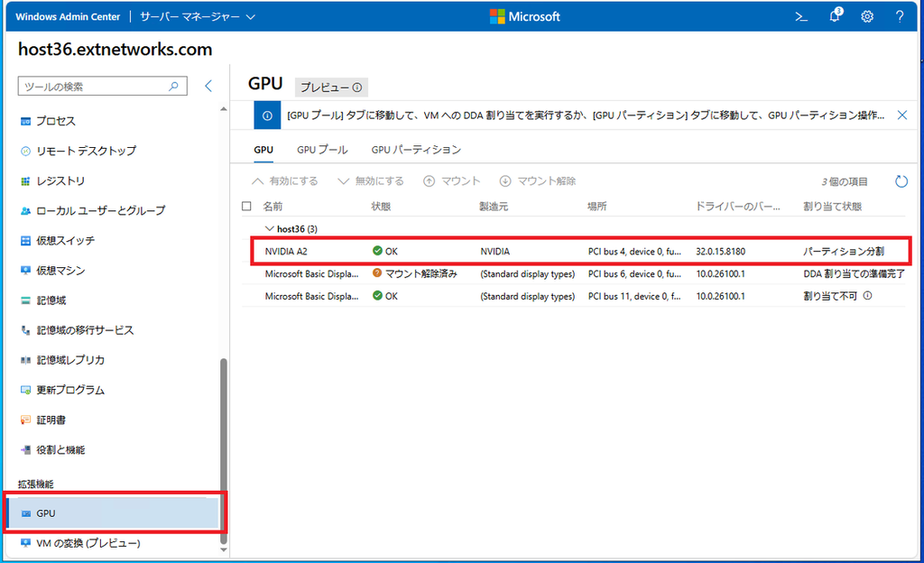
Task: Click the 割り当て状態 column header
Action: tap(833, 206)
